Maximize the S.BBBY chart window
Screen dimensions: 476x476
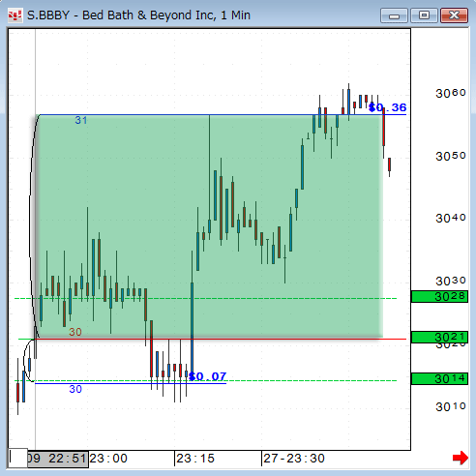pos(424,15)
